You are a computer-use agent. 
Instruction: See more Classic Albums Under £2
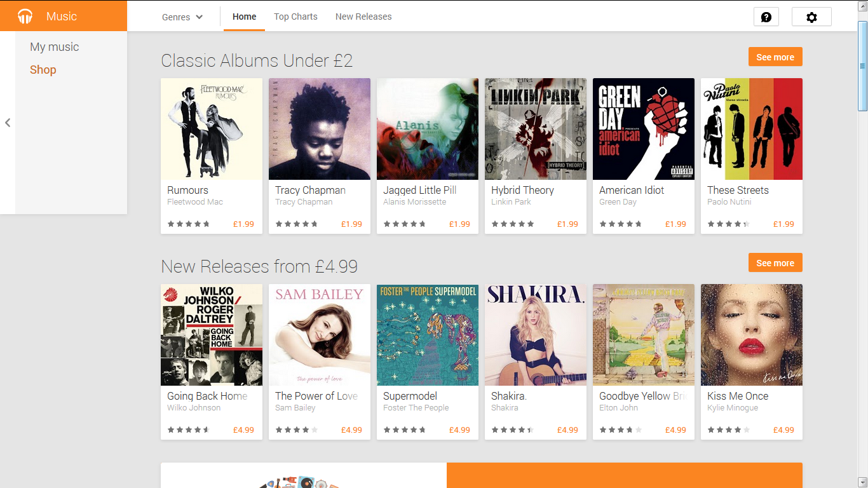[775, 57]
